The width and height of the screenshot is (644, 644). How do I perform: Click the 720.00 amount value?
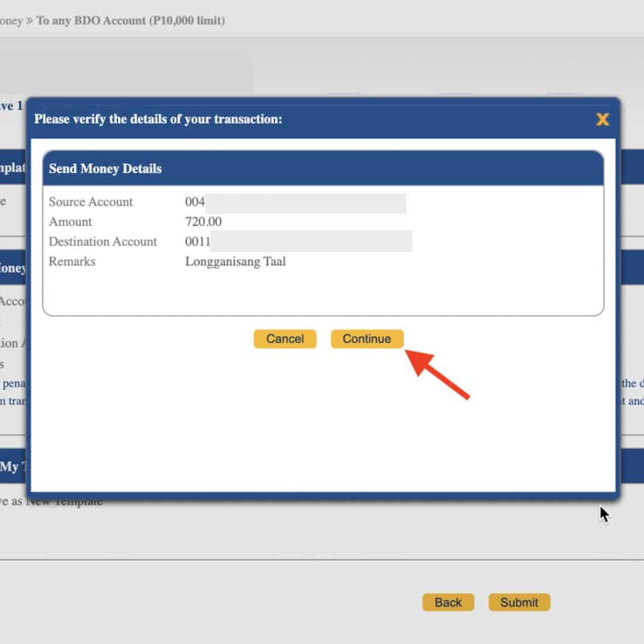tap(203, 222)
